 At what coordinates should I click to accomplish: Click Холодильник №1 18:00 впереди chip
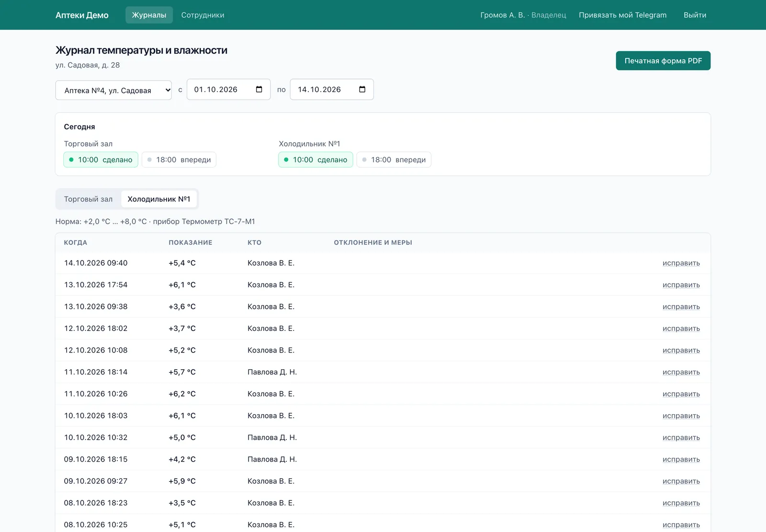(x=394, y=159)
